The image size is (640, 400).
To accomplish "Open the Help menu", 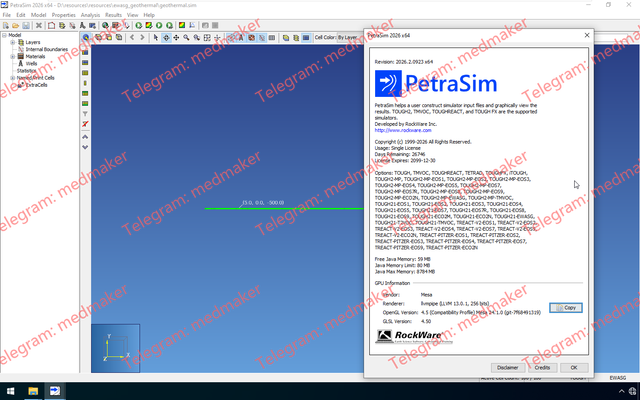I will pos(149,15).
